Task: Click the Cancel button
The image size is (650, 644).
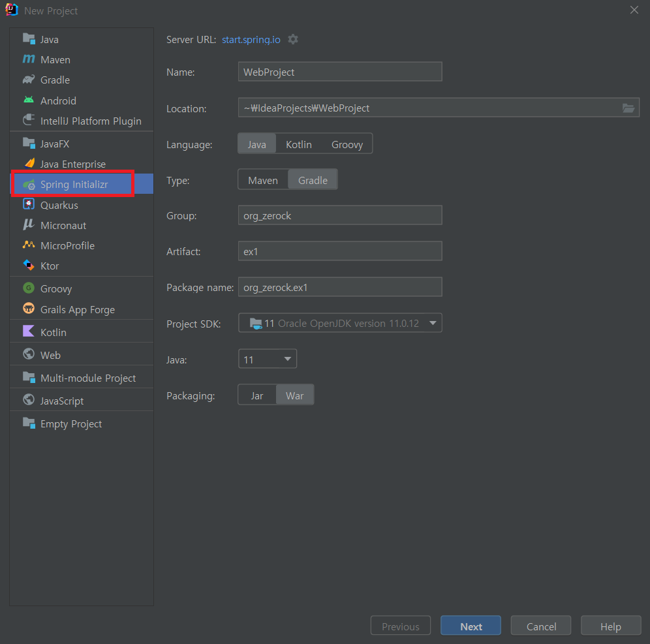Action: pyautogui.click(x=541, y=626)
